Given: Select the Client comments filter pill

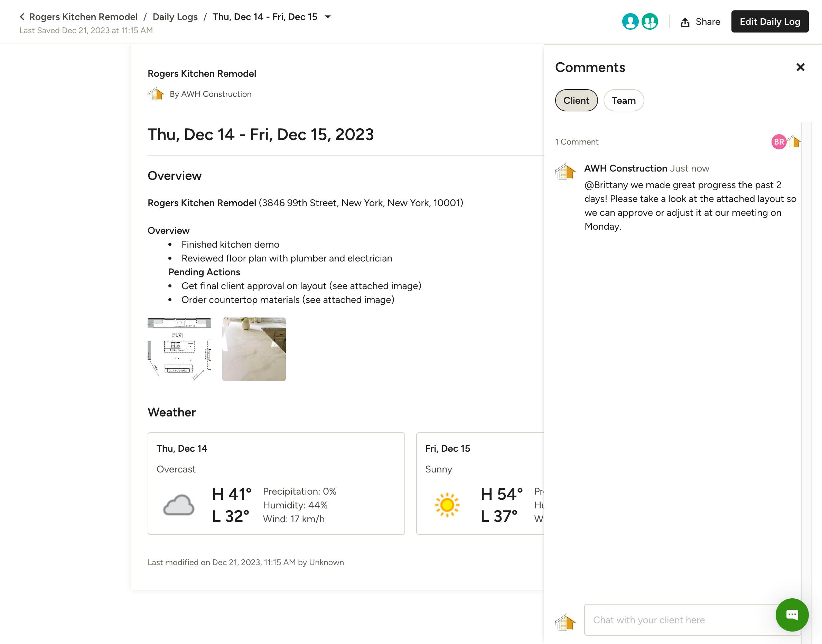Looking at the screenshot, I should (x=576, y=100).
